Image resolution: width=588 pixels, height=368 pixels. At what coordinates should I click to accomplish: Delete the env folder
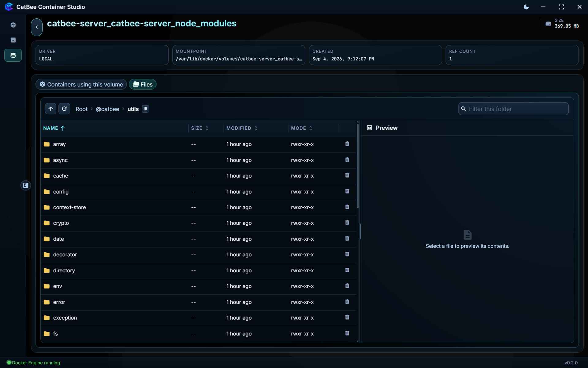[347, 286]
